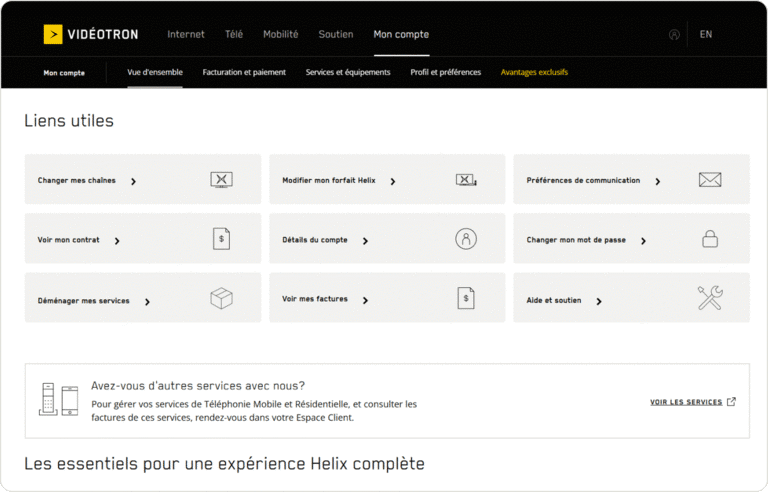Switch to Facturation et paiement tab

pos(244,72)
